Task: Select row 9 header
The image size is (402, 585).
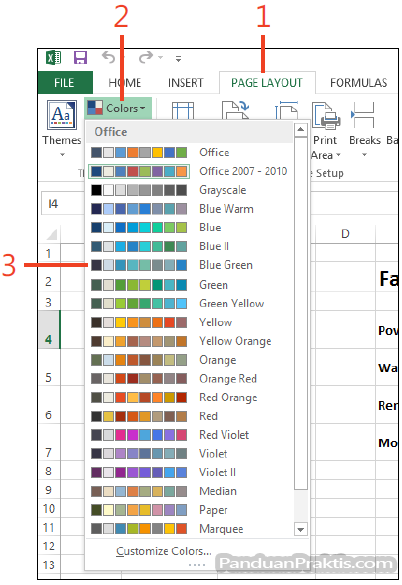Action: click(49, 489)
